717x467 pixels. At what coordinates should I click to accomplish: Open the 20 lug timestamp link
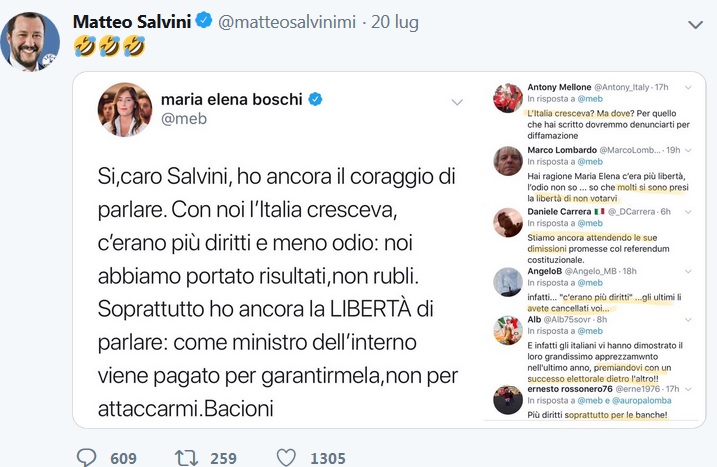pyautogui.click(x=393, y=22)
